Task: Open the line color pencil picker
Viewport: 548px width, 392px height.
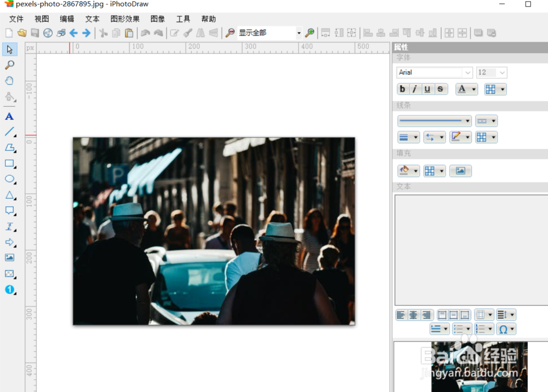Action: (x=460, y=137)
